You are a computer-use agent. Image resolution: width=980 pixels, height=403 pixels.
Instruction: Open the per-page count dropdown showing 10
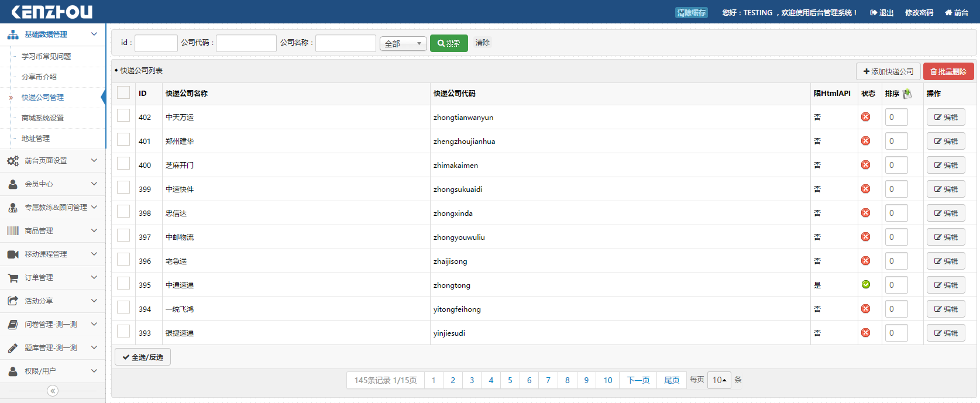click(719, 380)
